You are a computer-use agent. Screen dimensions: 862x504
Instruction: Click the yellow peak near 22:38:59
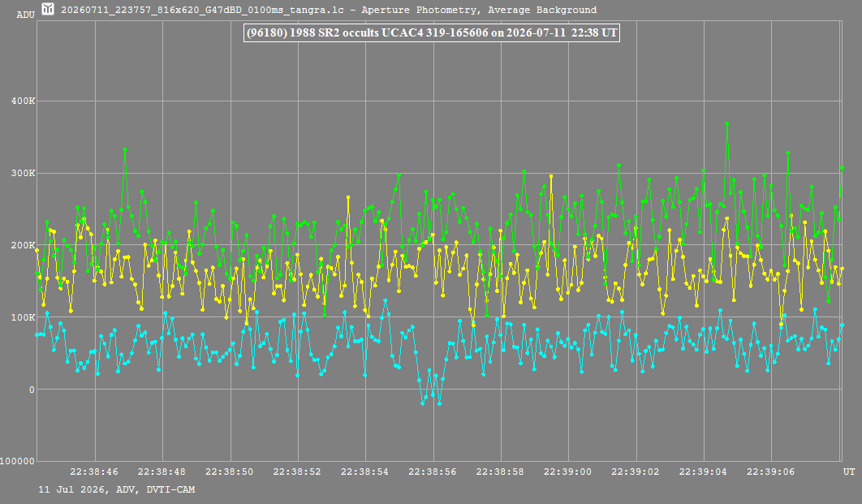click(x=551, y=176)
